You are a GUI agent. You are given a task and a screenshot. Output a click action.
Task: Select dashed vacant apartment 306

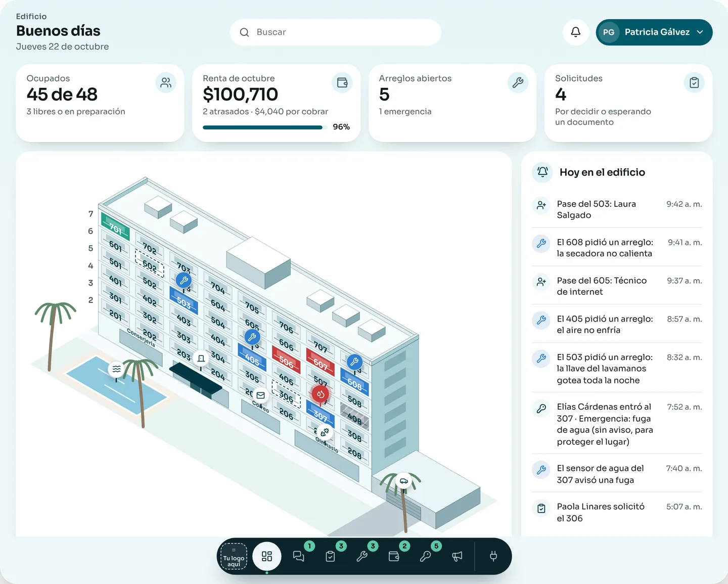tap(286, 395)
